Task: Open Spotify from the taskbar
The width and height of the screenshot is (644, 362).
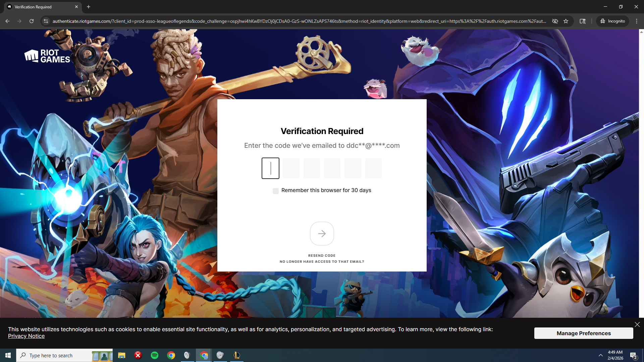Action: tap(155, 355)
